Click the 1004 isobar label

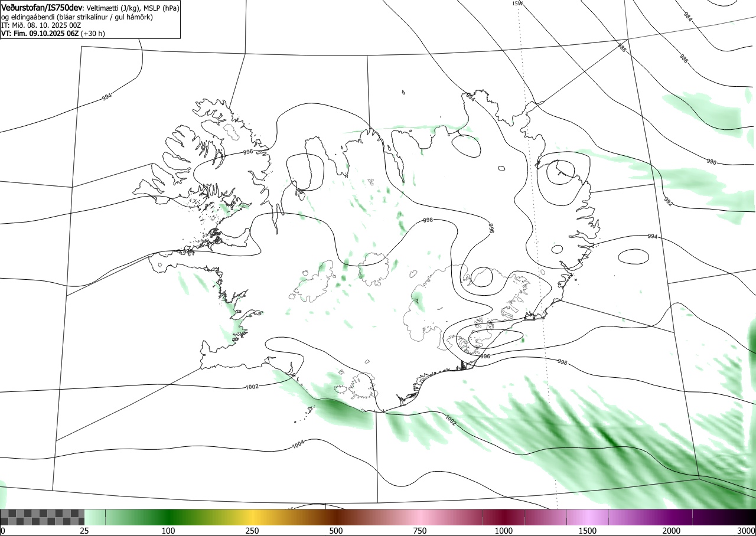(x=298, y=444)
